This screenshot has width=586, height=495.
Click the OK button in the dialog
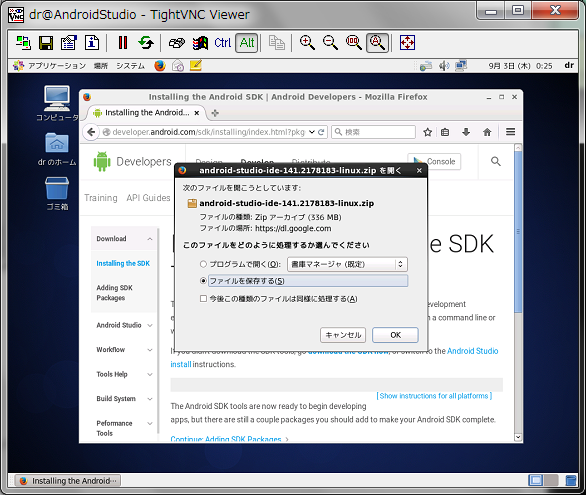(x=395, y=335)
